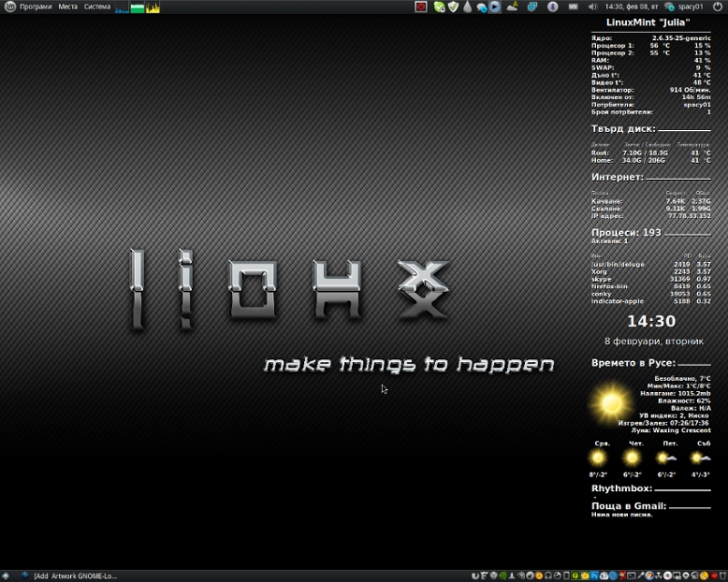Click the green update manager tray icon

pyautogui.click(x=440, y=6)
